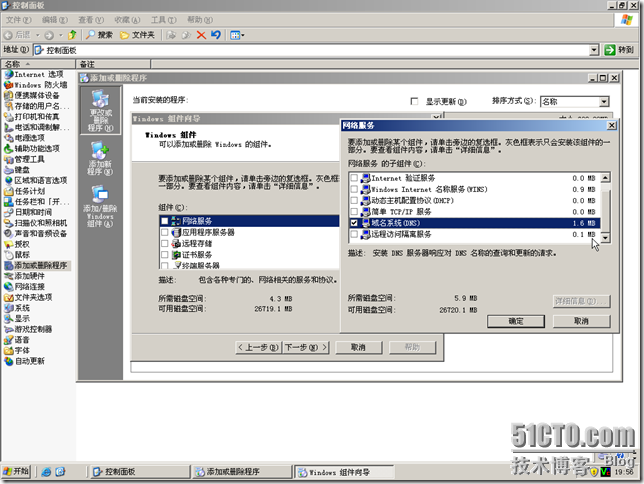Open the Back button history dropdown
The image size is (644, 484).
point(37,35)
